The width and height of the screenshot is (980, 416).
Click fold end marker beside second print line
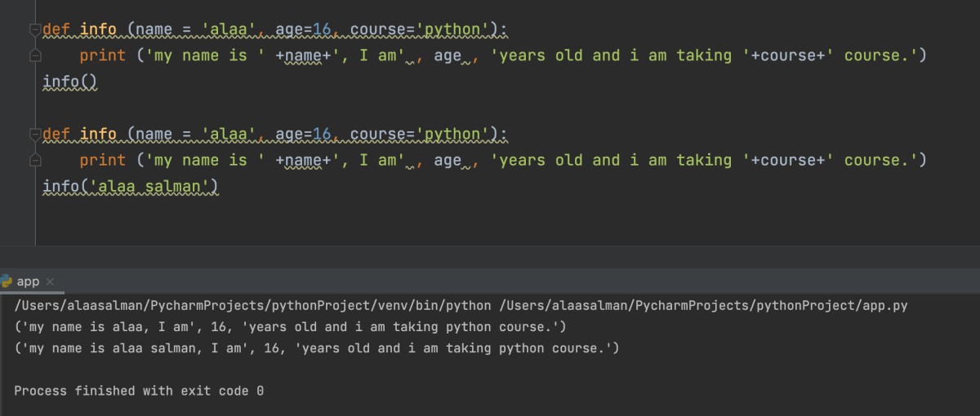pos(35,161)
